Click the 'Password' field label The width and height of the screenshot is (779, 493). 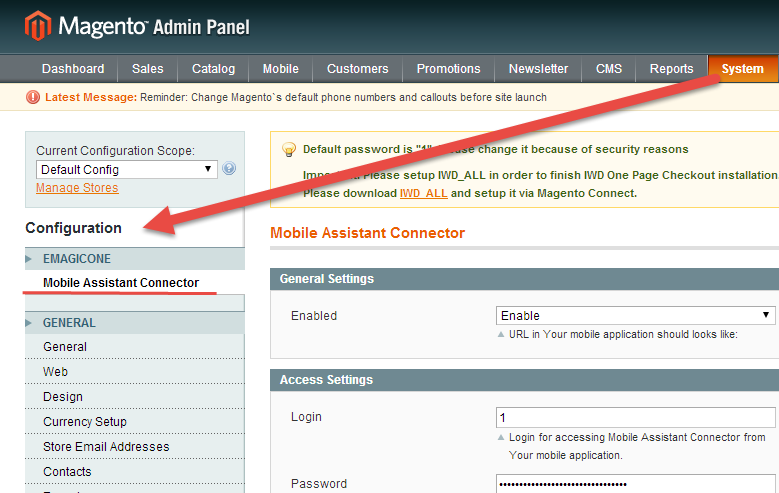[x=319, y=484]
